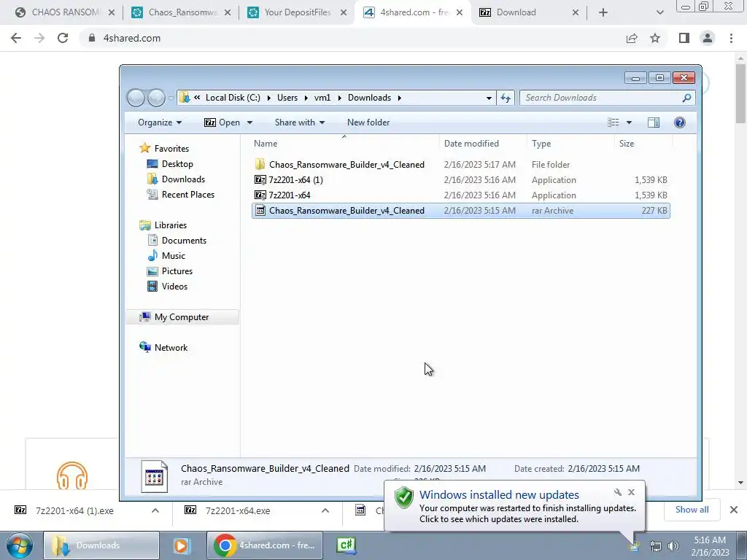Open Chrome's three-dot menu
The image size is (747, 560).
731,38
